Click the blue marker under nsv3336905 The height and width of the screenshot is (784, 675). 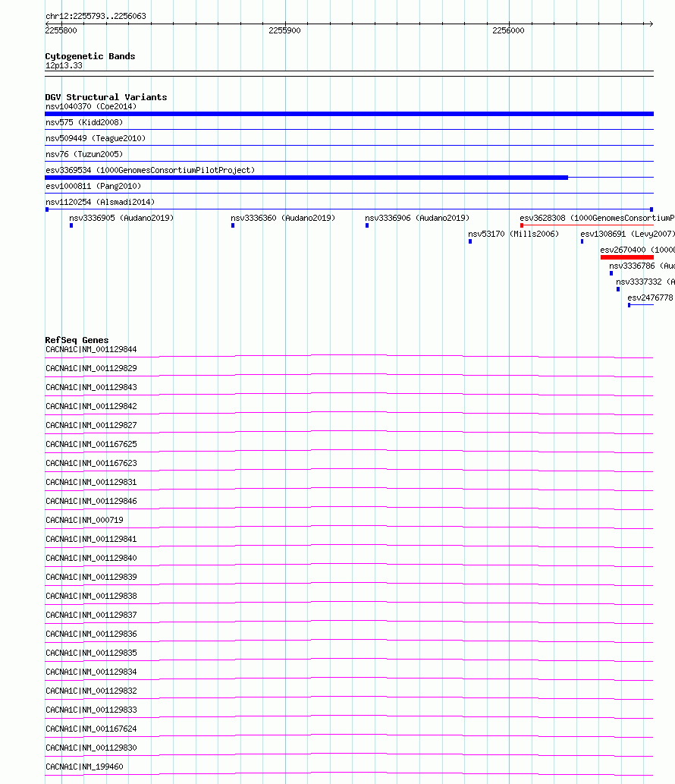[71, 225]
